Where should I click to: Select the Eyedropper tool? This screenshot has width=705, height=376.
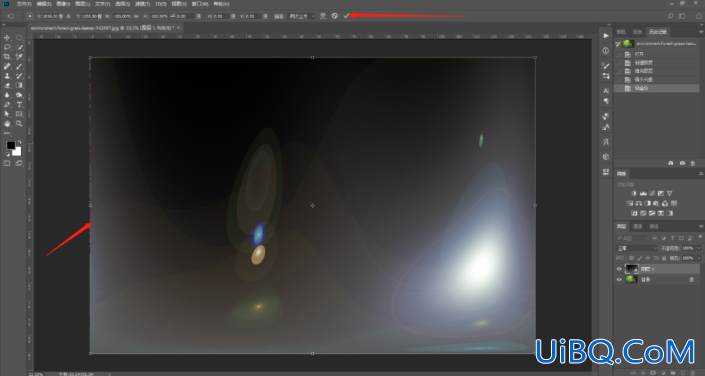click(19, 57)
